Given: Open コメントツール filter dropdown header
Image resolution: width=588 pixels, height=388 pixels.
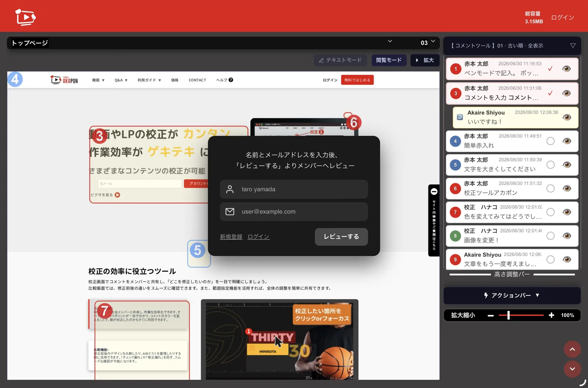Looking at the screenshot, I should pos(512,46).
